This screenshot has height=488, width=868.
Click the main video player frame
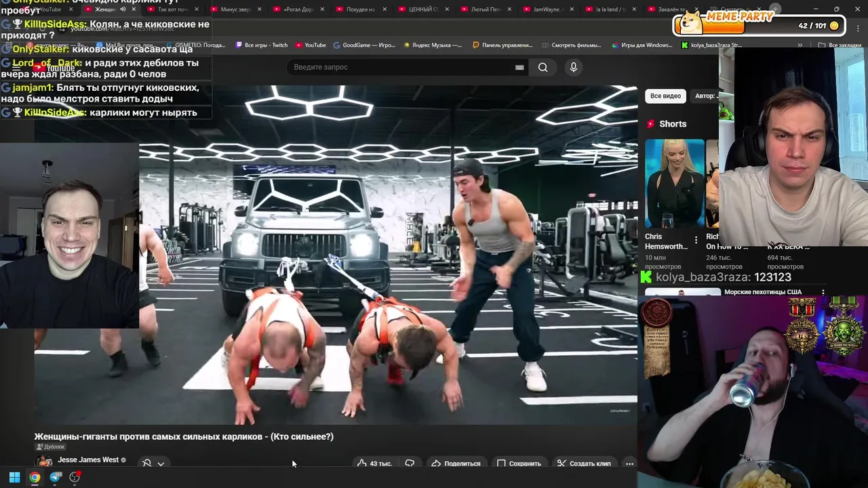336,254
